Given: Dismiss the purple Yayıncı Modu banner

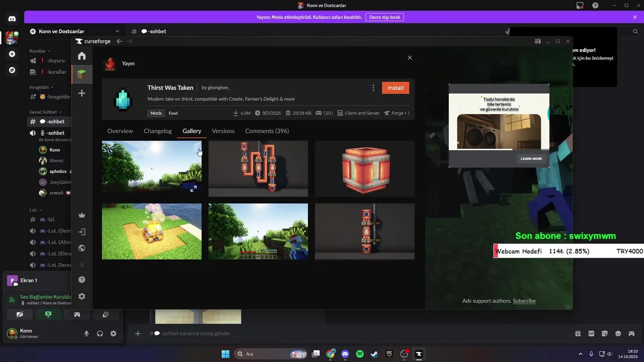Looking at the screenshot, I should (635, 17).
